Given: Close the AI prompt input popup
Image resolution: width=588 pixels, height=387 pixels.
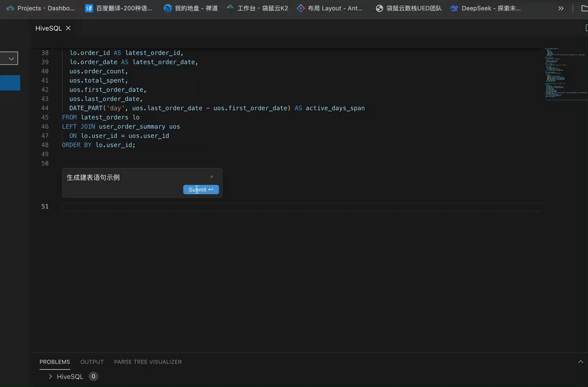Looking at the screenshot, I should (212, 177).
